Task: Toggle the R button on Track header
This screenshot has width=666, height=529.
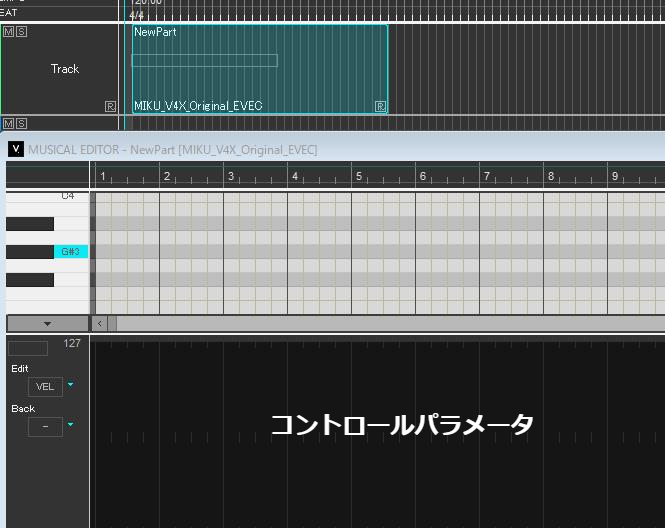Action: click(x=110, y=106)
